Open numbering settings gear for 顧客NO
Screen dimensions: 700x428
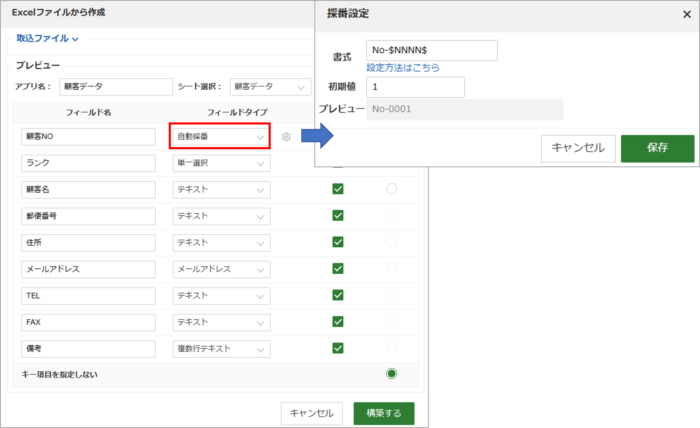(286, 137)
